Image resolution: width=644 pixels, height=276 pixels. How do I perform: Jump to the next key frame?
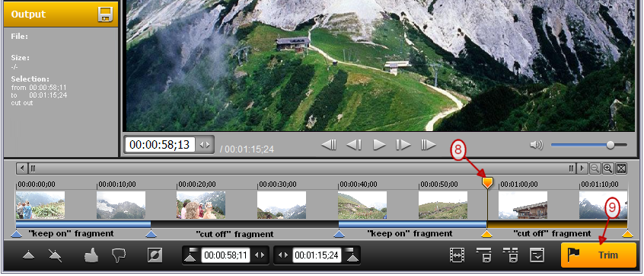428,145
